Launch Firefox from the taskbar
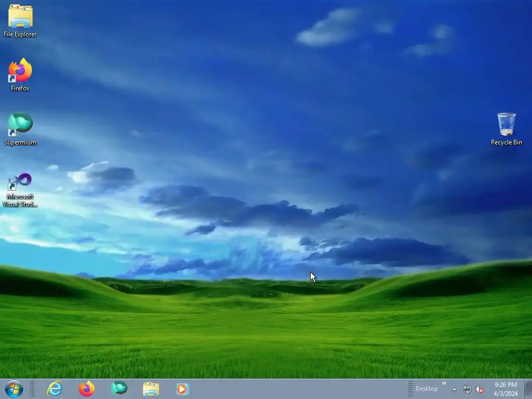Viewport: 532px width, 399px height. pyautogui.click(x=87, y=389)
